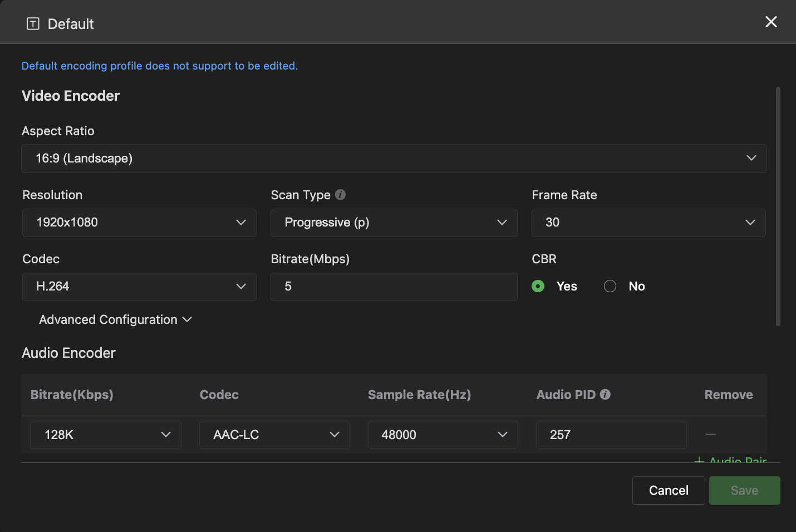Viewport: 796px width, 532px height.
Task: Click the dialog's vertical scrollbar
Action: click(x=778, y=206)
